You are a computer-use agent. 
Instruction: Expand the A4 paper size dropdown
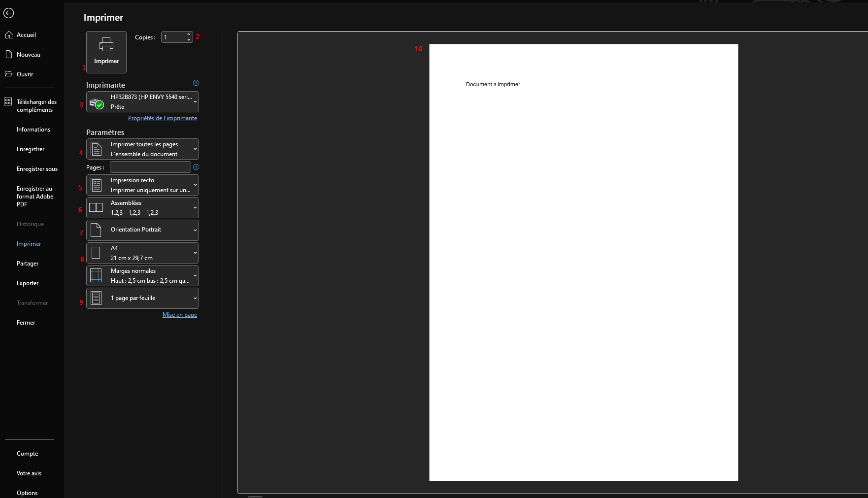tap(195, 253)
